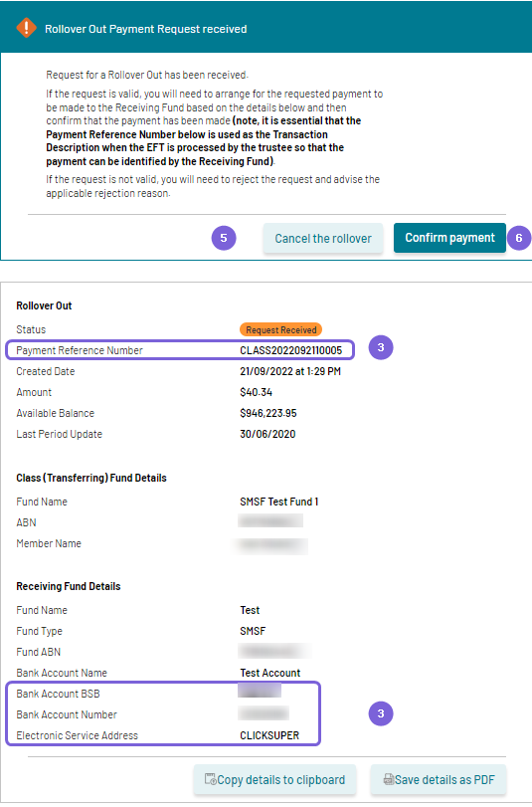Click the printer icon in Save details button

tap(389, 779)
